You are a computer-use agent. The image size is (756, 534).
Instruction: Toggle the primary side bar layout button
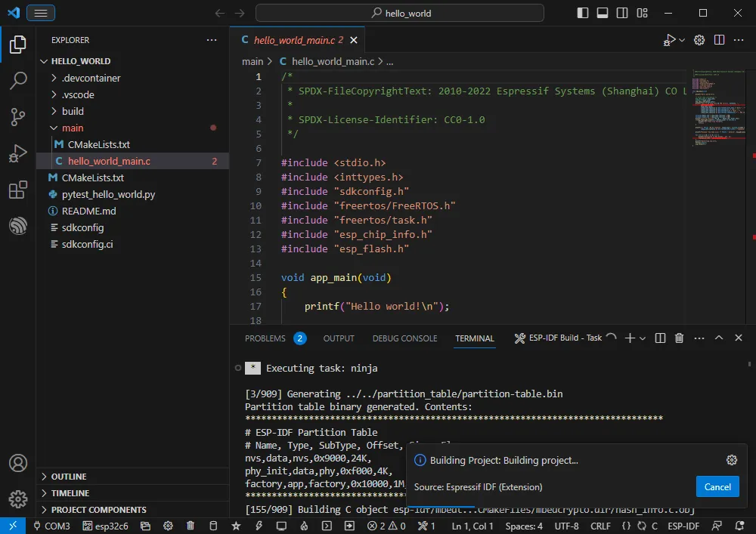[x=582, y=13]
